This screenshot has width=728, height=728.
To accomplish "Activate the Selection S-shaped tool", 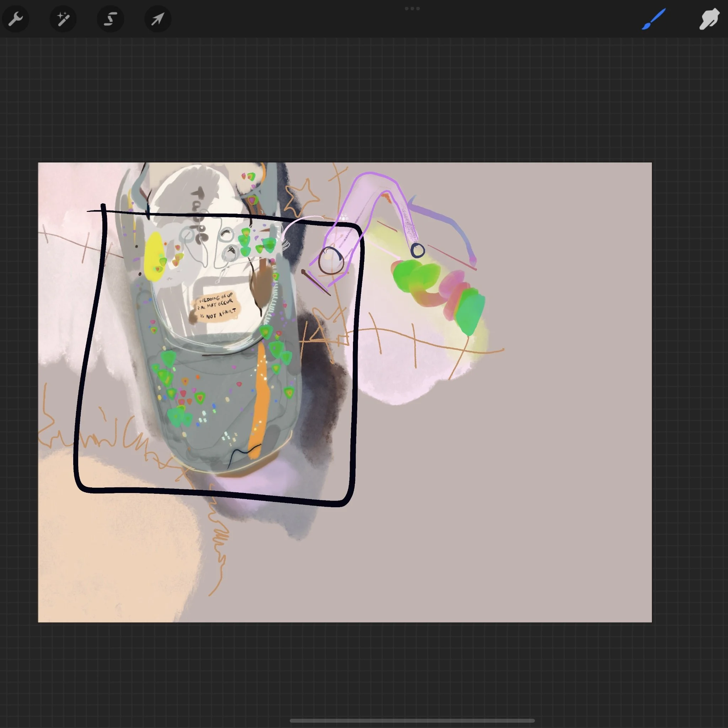I will (111, 19).
